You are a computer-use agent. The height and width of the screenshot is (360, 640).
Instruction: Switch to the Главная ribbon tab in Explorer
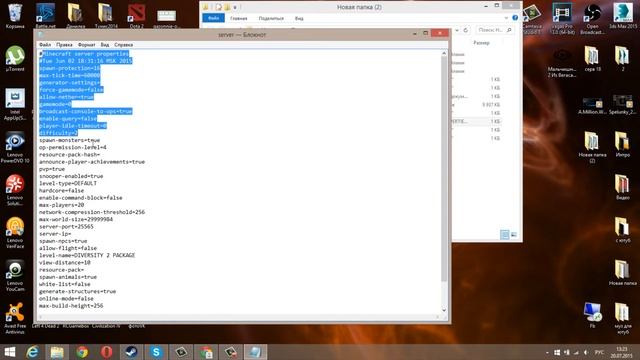(x=239, y=18)
